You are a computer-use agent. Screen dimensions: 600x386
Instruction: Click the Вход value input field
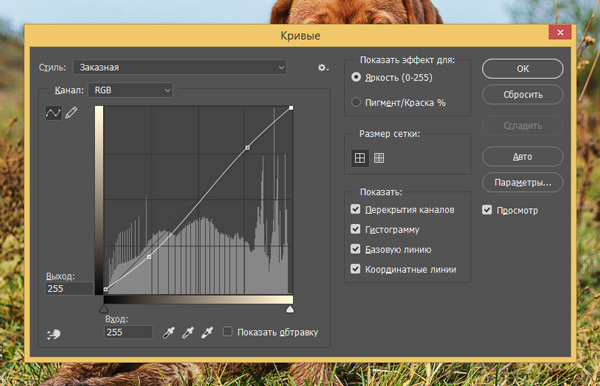(128, 332)
